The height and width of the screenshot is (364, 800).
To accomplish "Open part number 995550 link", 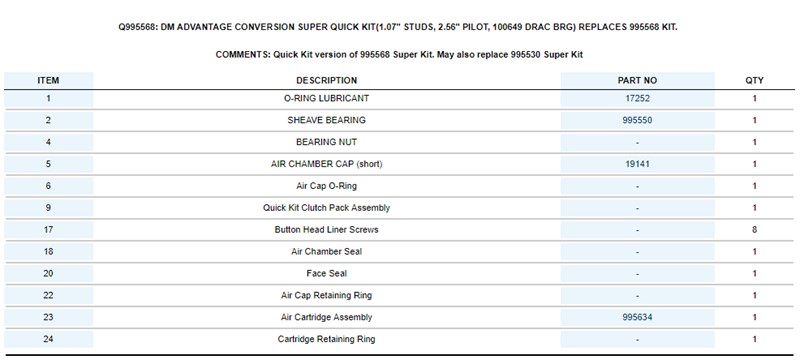I will 637,120.
